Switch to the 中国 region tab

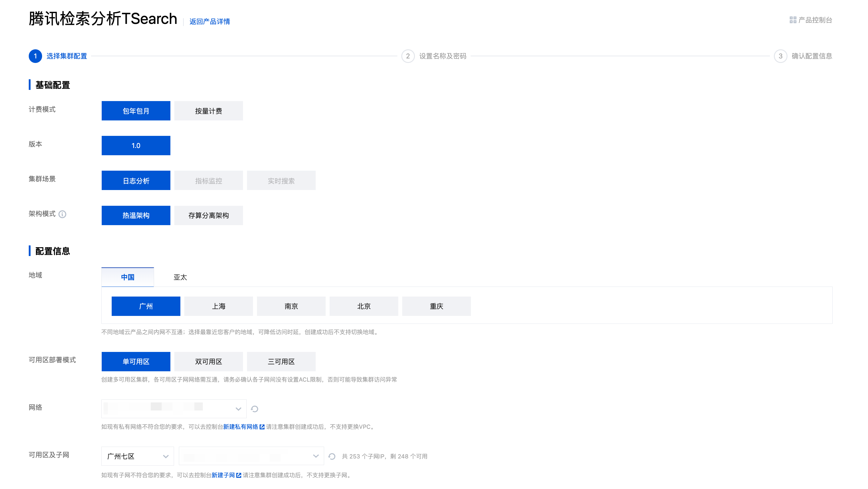pos(128,277)
